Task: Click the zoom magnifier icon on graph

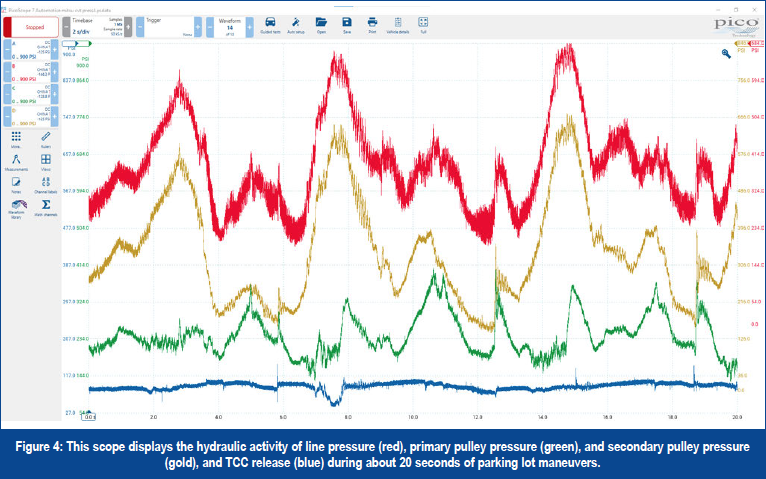Action: point(726,54)
